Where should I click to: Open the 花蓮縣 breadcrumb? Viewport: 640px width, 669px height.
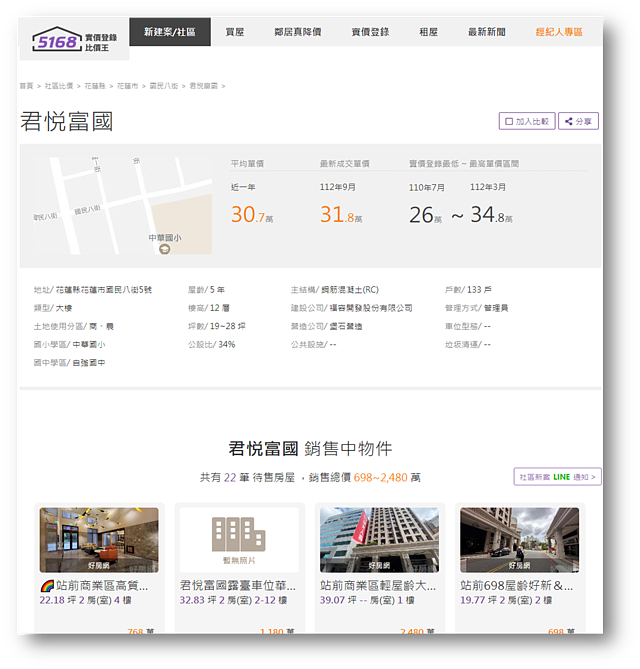point(95,86)
